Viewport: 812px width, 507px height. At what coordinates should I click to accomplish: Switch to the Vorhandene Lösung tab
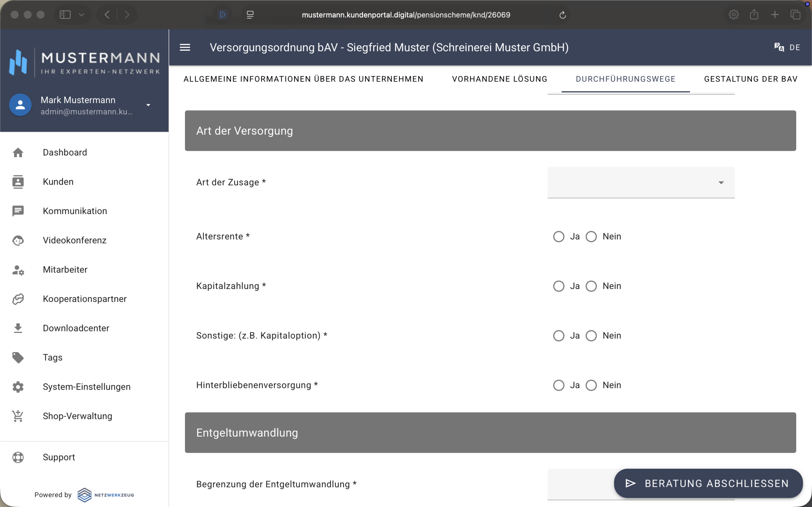coord(499,79)
